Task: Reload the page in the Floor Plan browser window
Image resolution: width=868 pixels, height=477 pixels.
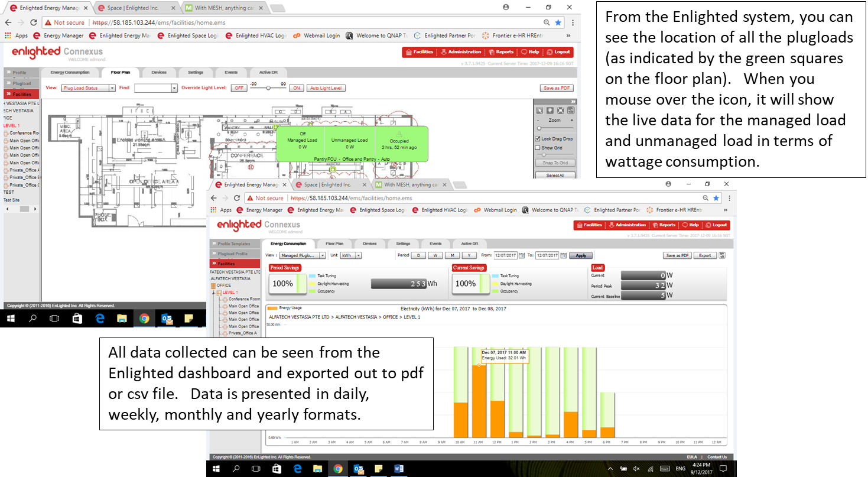Action: (35, 22)
